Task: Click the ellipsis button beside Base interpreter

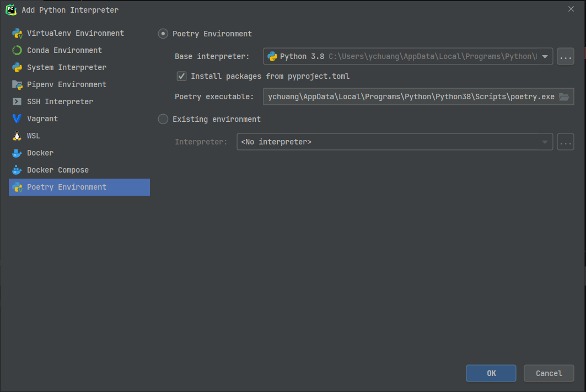Action: (x=566, y=56)
